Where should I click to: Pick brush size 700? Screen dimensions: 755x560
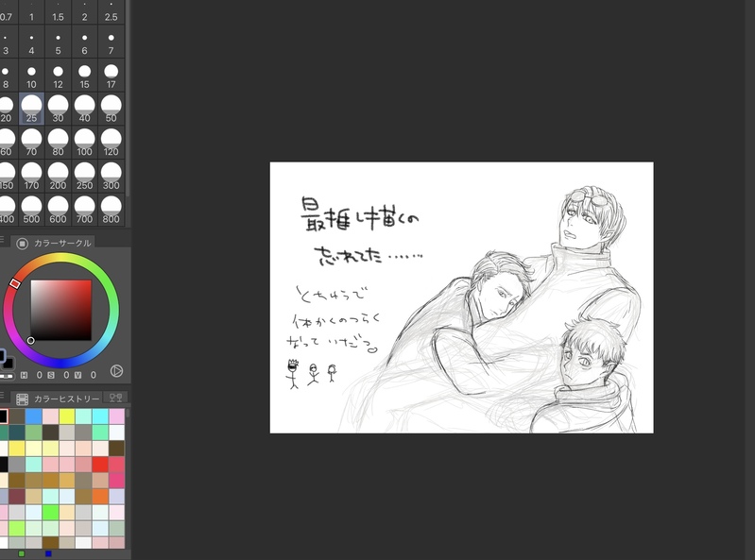[84, 211]
